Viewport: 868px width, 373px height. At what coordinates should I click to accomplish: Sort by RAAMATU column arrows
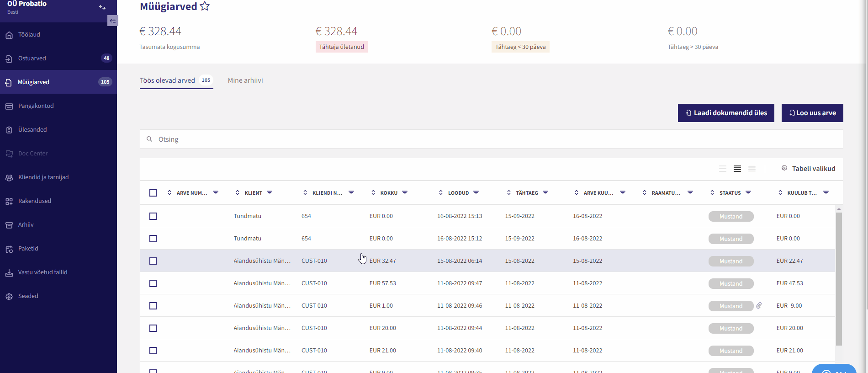pos(645,193)
